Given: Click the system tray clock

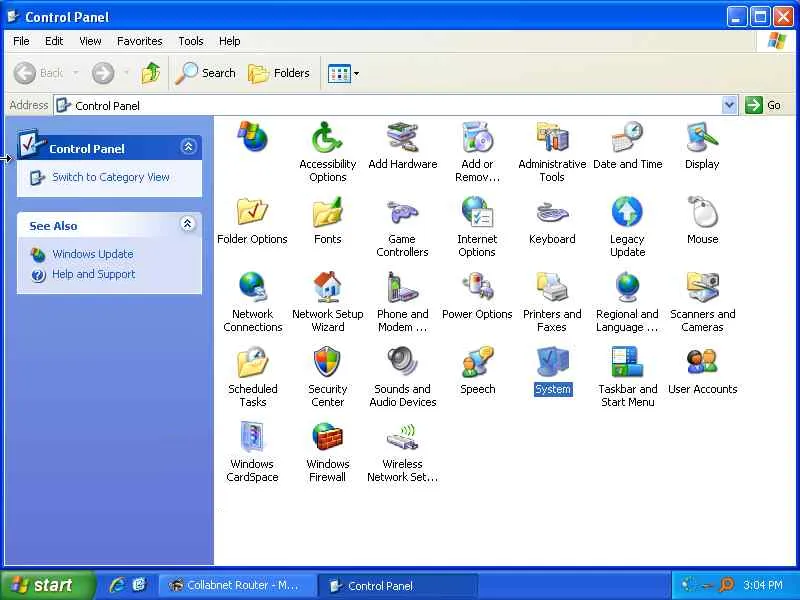Looking at the screenshot, I should pyautogui.click(x=762, y=585).
